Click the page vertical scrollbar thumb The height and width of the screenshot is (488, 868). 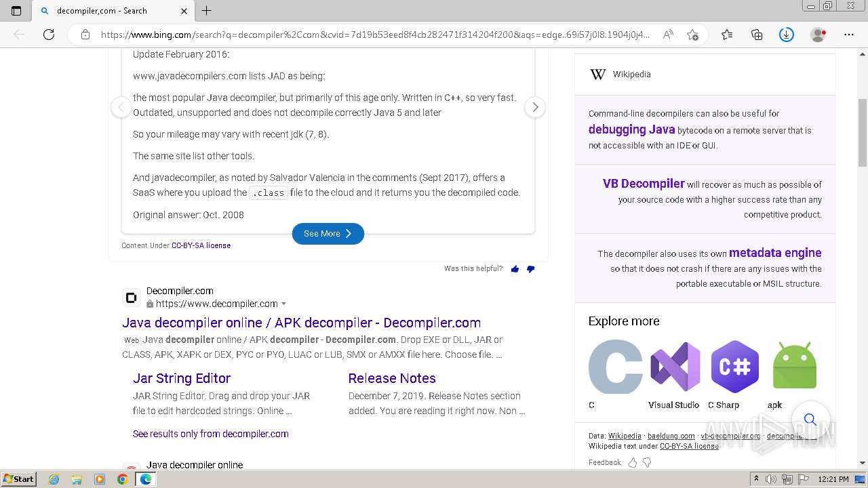(x=863, y=132)
